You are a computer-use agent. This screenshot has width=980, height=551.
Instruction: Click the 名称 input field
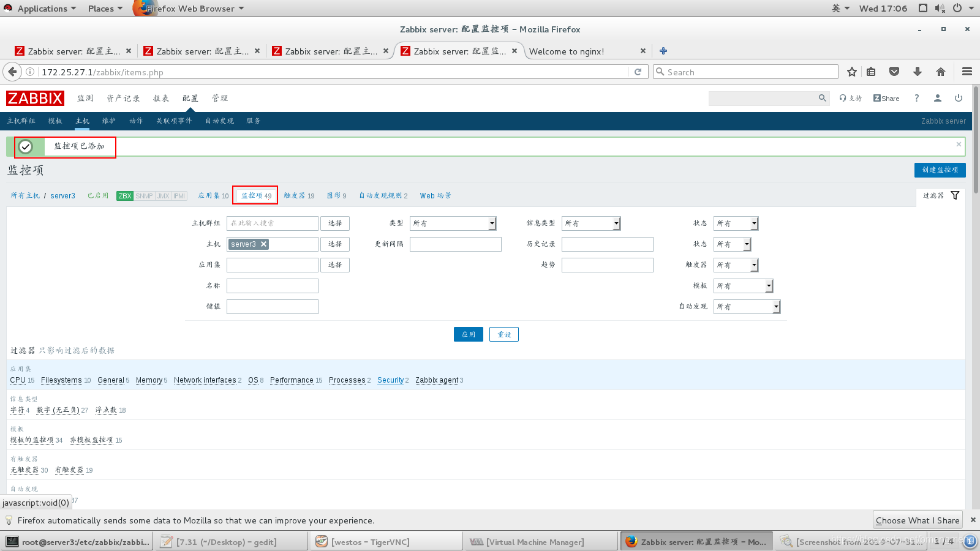click(273, 286)
